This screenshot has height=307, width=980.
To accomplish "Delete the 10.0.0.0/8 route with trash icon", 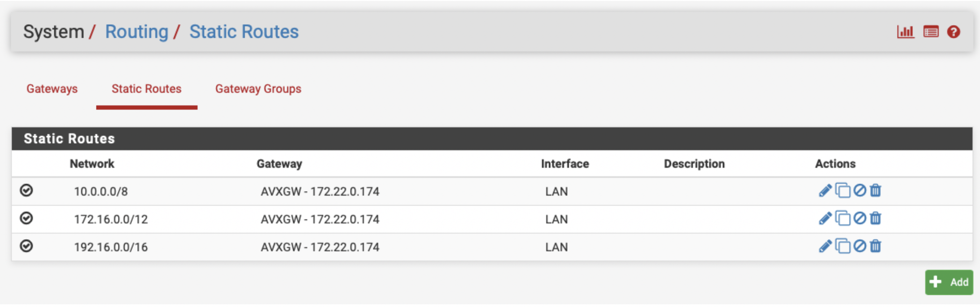I will coord(875,191).
